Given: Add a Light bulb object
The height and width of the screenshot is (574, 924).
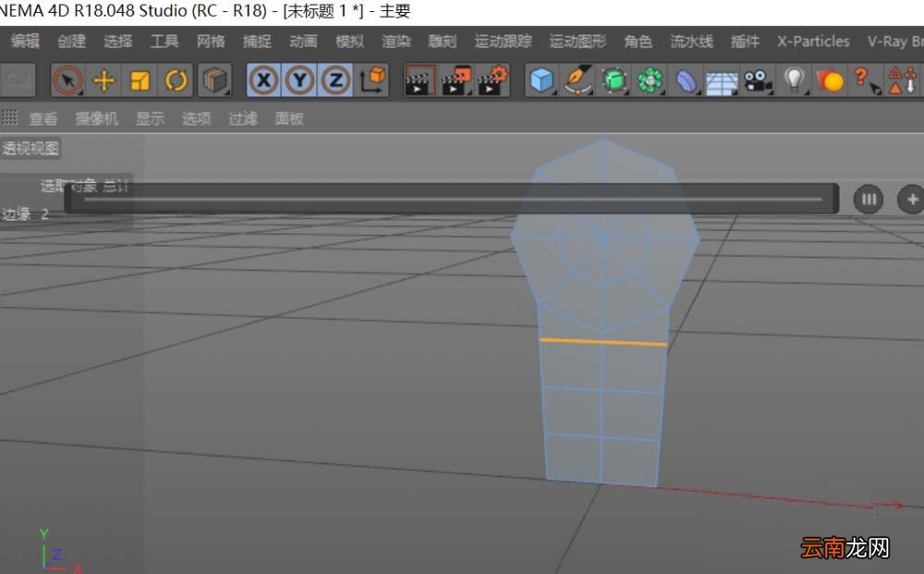Looking at the screenshot, I should pyautogui.click(x=794, y=80).
